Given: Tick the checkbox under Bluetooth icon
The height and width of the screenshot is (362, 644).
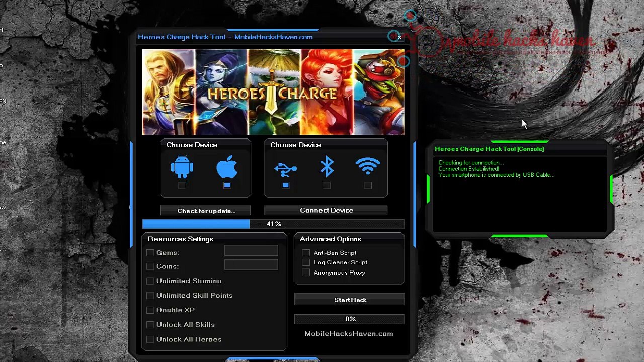Looking at the screenshot, I should 327,185.
